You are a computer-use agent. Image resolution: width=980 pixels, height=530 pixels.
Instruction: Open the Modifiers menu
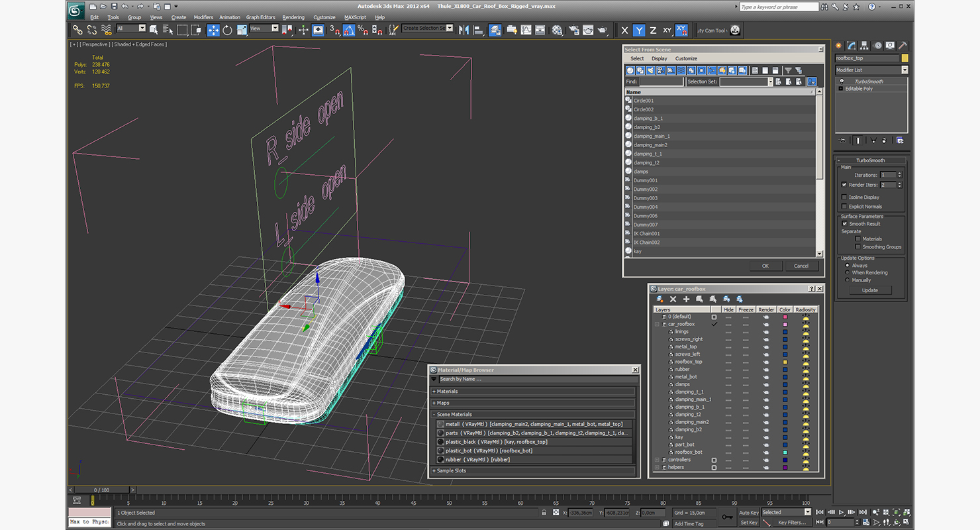[x=203, y=17]
